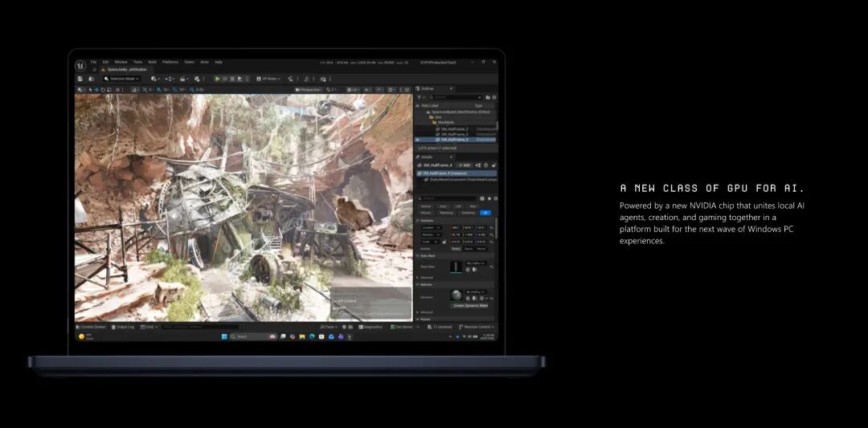
Task: Open the Help menu
Action: coord(219,62)
